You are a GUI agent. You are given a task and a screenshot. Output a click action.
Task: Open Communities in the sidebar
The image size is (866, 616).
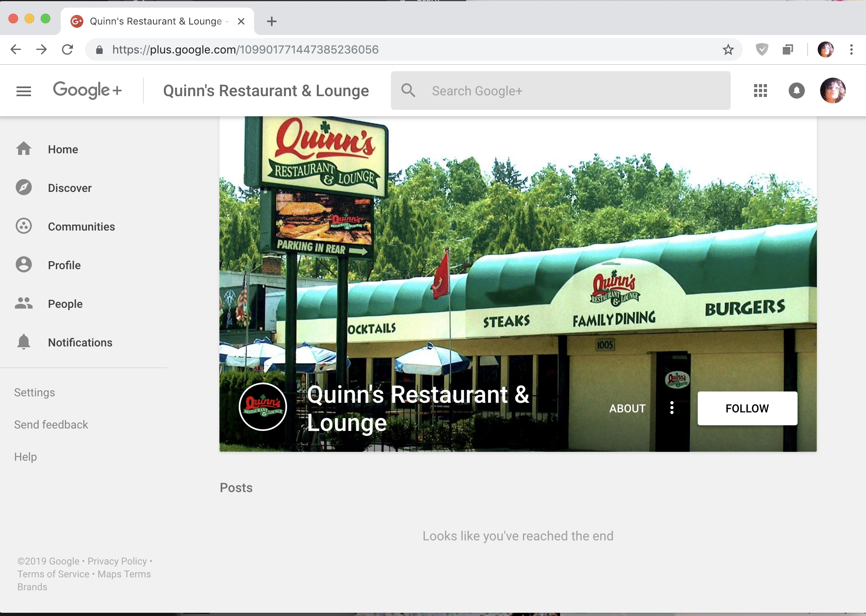[x=81, y=227]
